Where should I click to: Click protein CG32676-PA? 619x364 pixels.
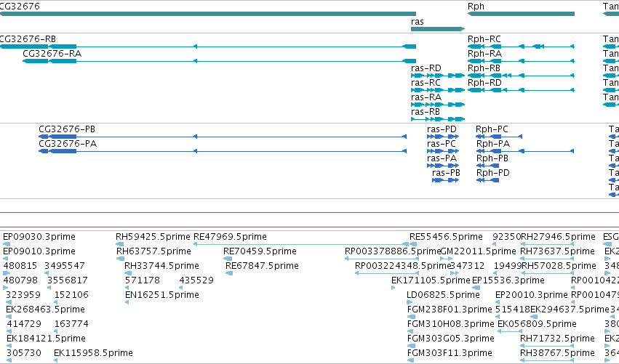pos(223,151)
